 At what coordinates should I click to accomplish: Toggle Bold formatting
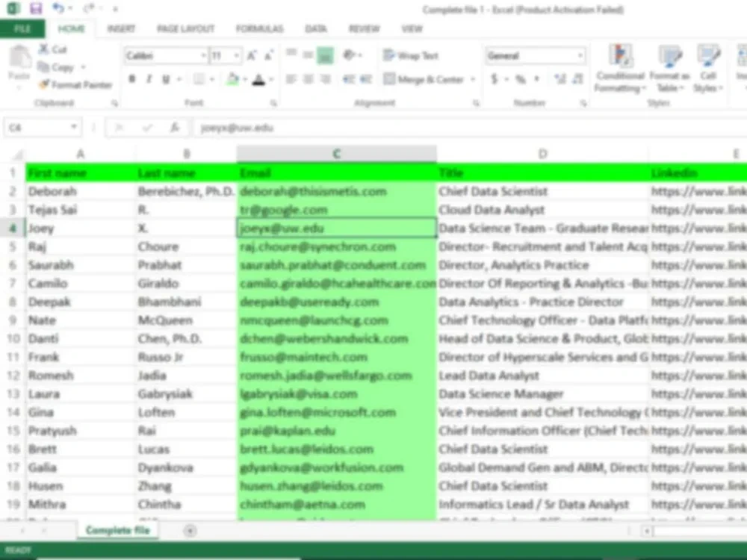pos(132,79)
